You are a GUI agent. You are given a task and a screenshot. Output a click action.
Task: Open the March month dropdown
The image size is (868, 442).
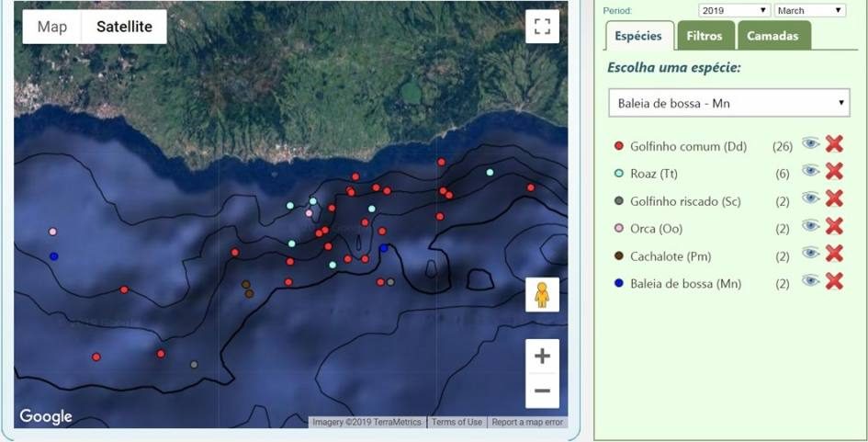(808, 10)
